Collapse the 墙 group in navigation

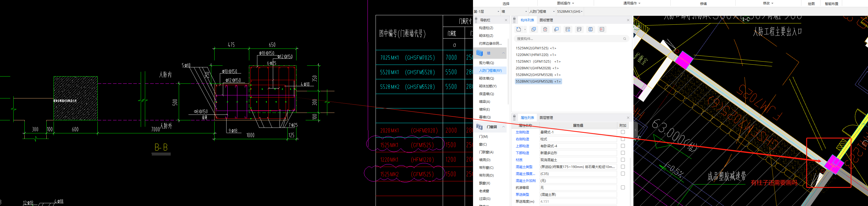coord(504,53)
